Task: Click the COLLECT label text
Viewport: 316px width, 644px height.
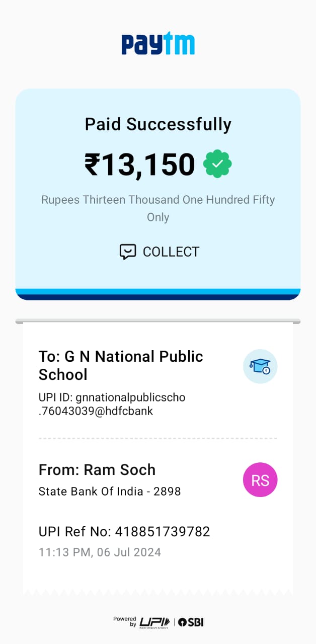Action: [171, 252]
